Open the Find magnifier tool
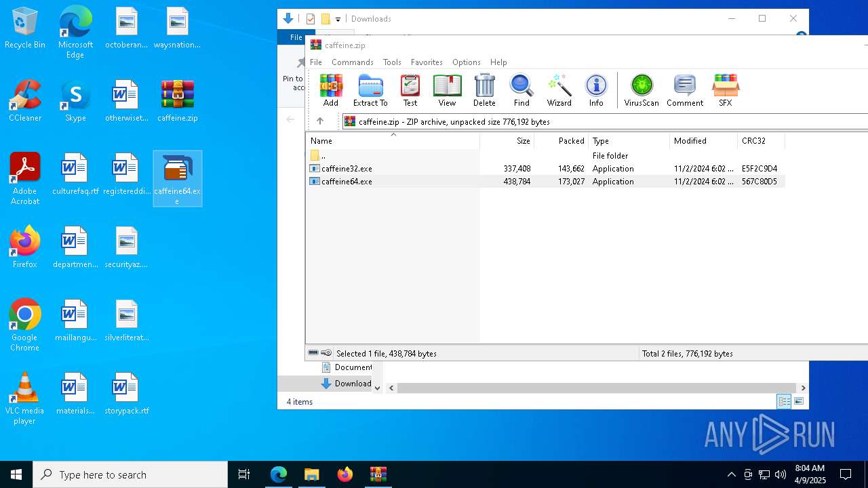Viewport: 868px width, 488px height. pyautogui.click(x=521, y=91)
